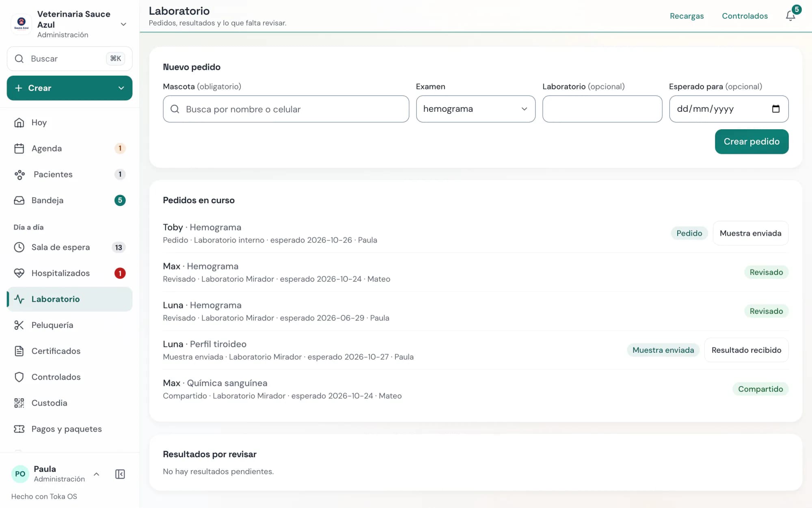The height and width of the screenshot is (508, 812).
Task: Click the Certificados document icon
Action: point(19,351)
